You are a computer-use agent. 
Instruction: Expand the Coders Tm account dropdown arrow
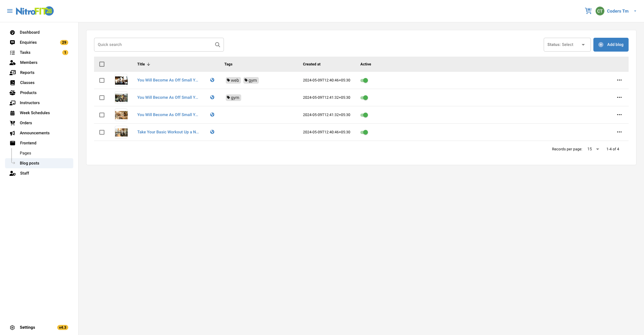[635, 11]
